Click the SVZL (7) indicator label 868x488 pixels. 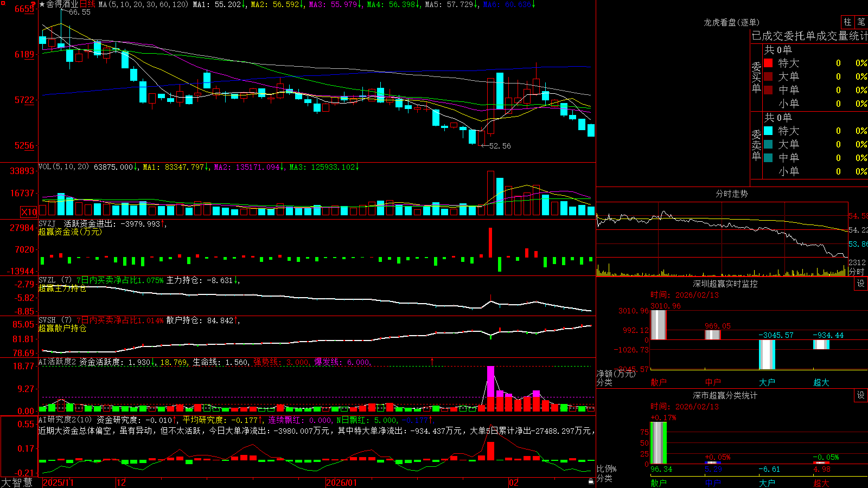tap(55, 280)
